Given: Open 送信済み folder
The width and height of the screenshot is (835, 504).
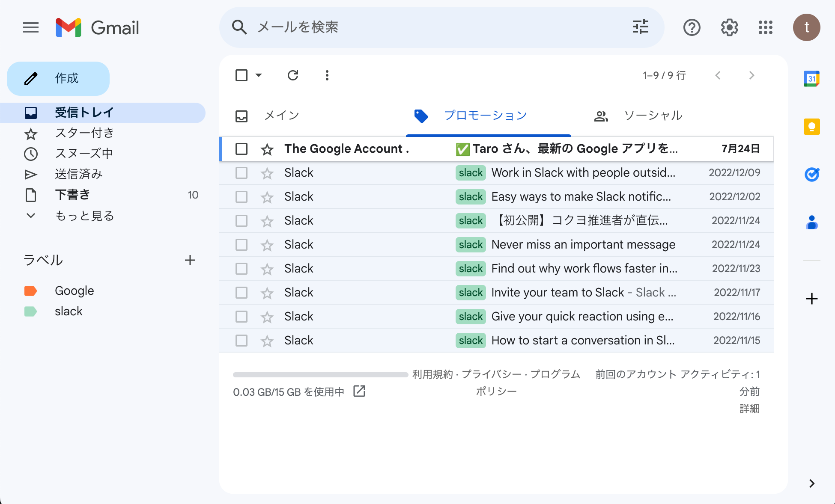Looking at the screenshot, I should (103, 174).
